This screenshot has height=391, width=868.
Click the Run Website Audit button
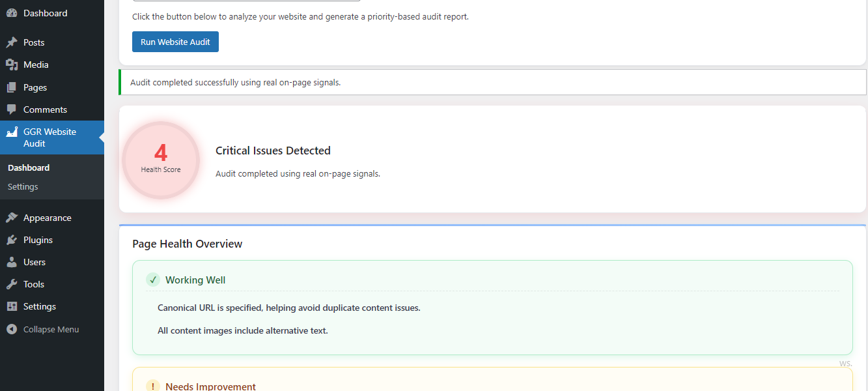click(x=175, y=41)
